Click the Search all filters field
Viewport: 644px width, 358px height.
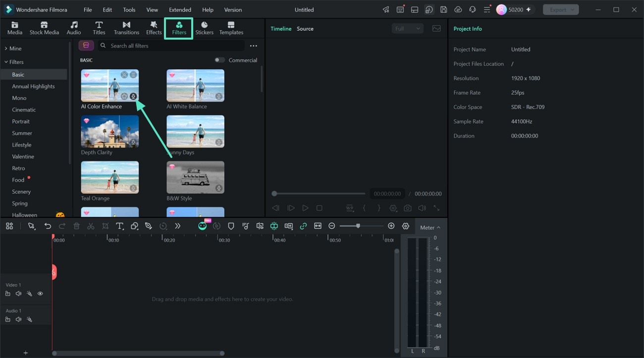click(x=171, y=46)
